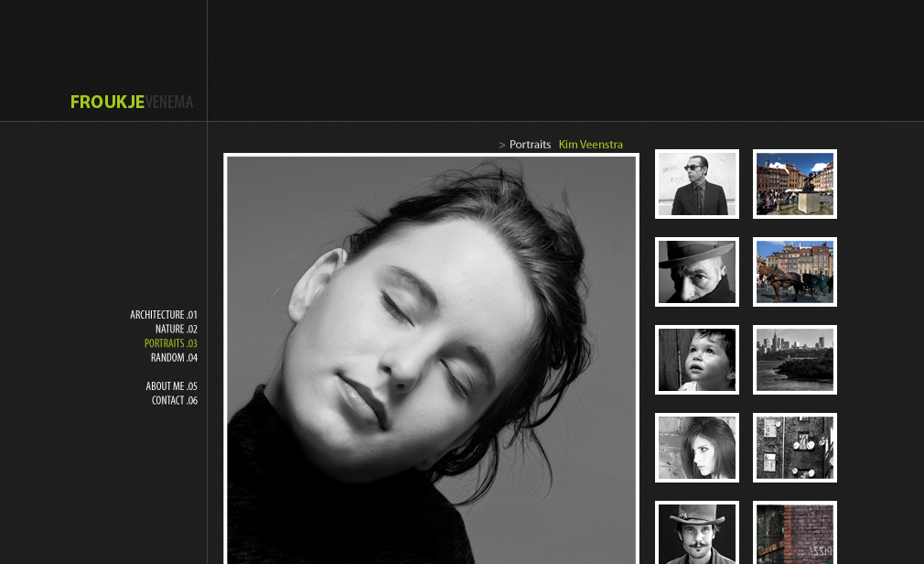
Task: Visit the About Me .05 page
Action: point(171,386)
